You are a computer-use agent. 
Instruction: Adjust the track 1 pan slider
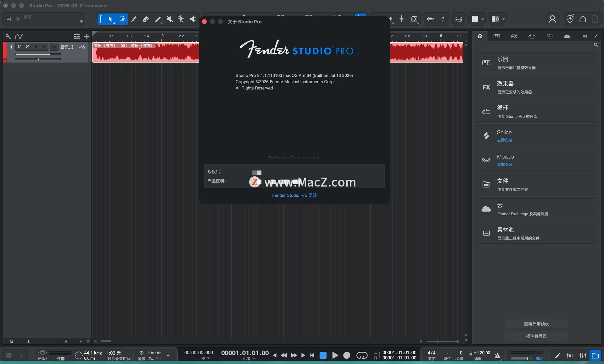(x=38, y=59)
